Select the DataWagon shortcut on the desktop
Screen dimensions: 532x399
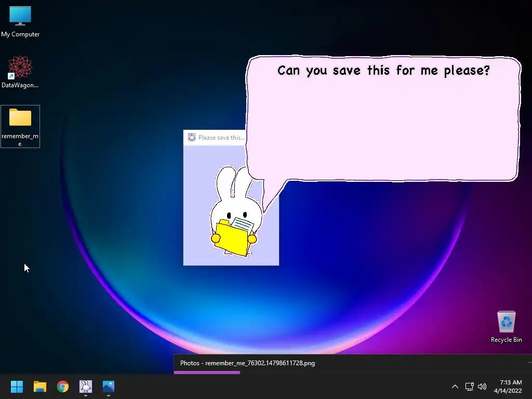pyautogui.click(x=20, y=72)
